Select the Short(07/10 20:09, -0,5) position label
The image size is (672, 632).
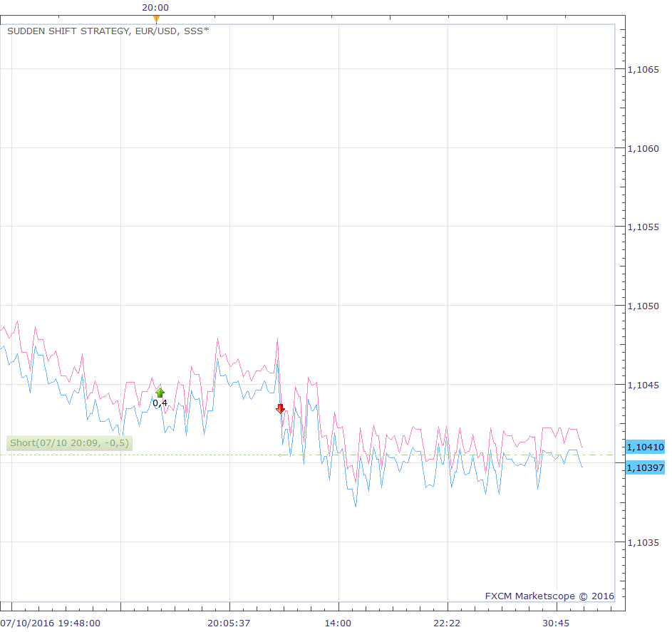[69, 442]
